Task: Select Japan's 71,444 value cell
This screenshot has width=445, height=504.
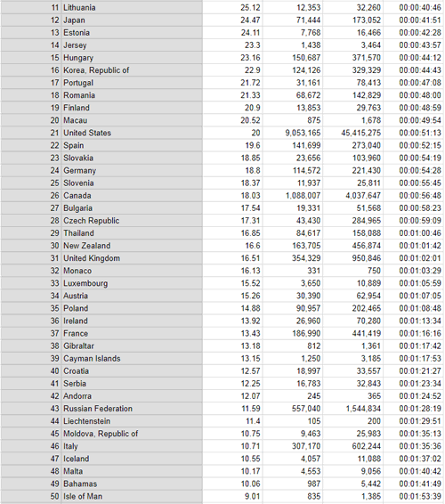Action: [x=293, y=20]
